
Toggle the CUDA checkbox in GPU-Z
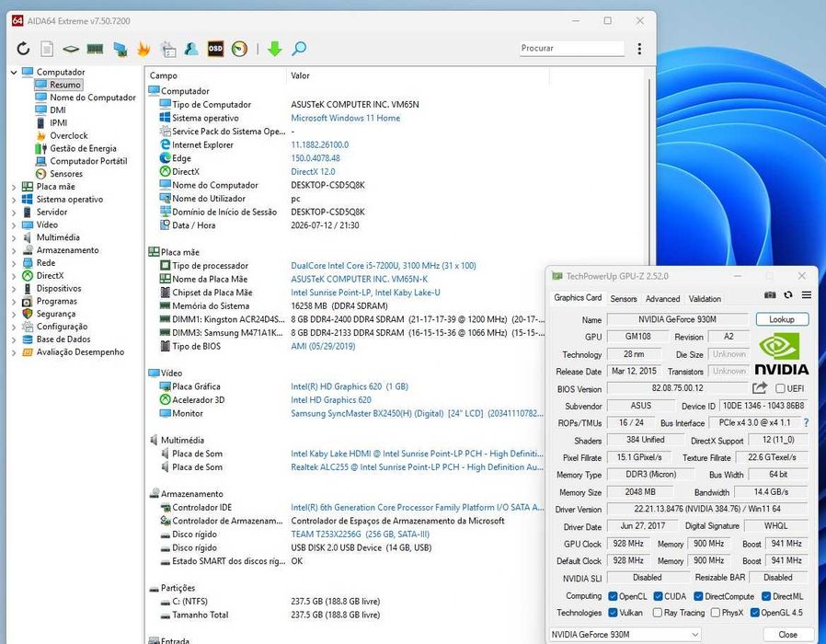click(658, 596)
